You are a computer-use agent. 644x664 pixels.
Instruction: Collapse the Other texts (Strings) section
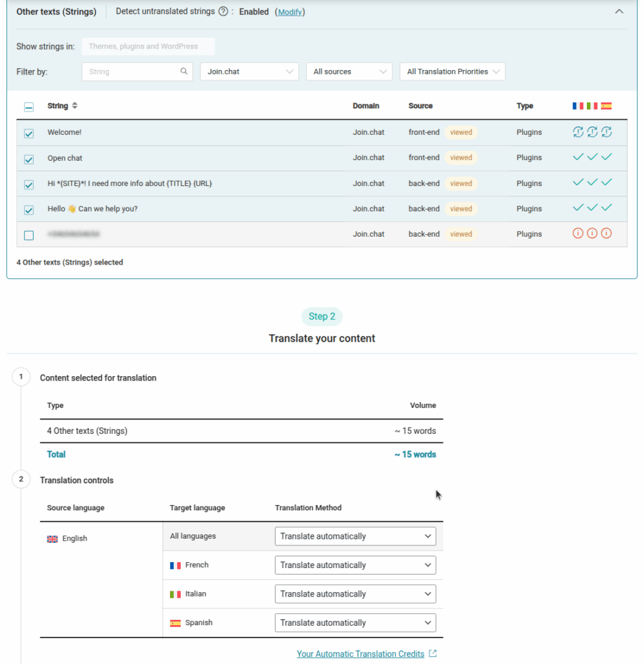tap(619, 12)
